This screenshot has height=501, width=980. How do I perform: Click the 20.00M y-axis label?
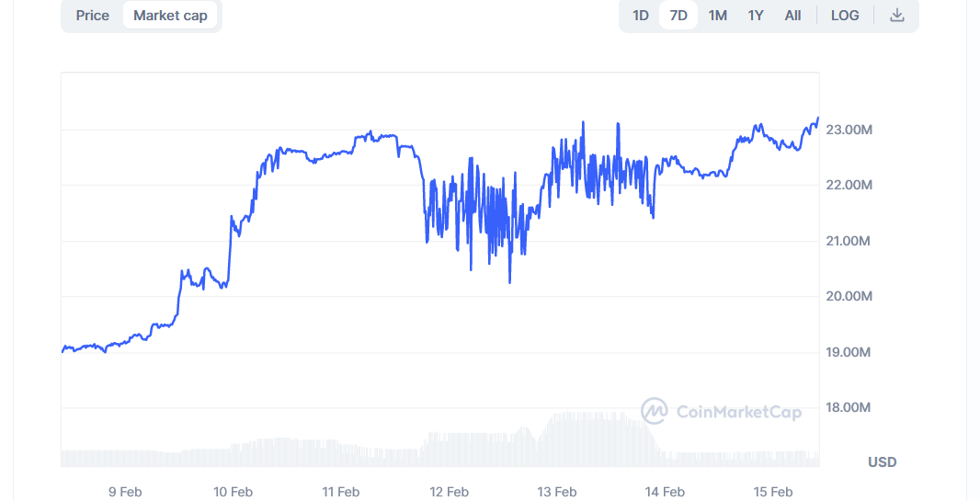[849, 296]
